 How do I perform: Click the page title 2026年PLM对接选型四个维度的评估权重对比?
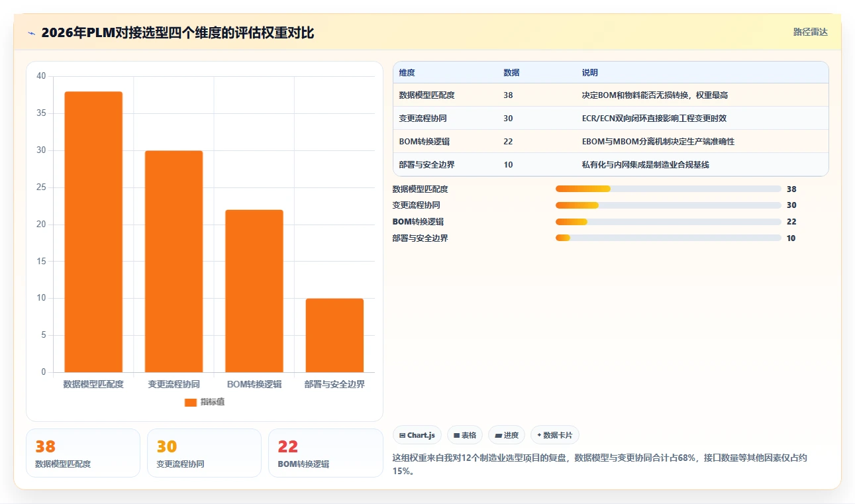[x=177, y=32]
